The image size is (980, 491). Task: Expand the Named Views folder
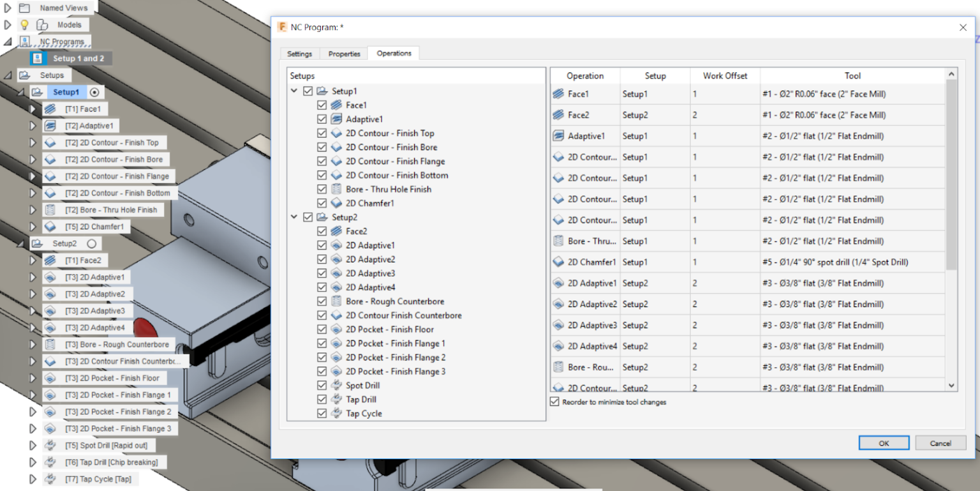[x=6, y=8]
